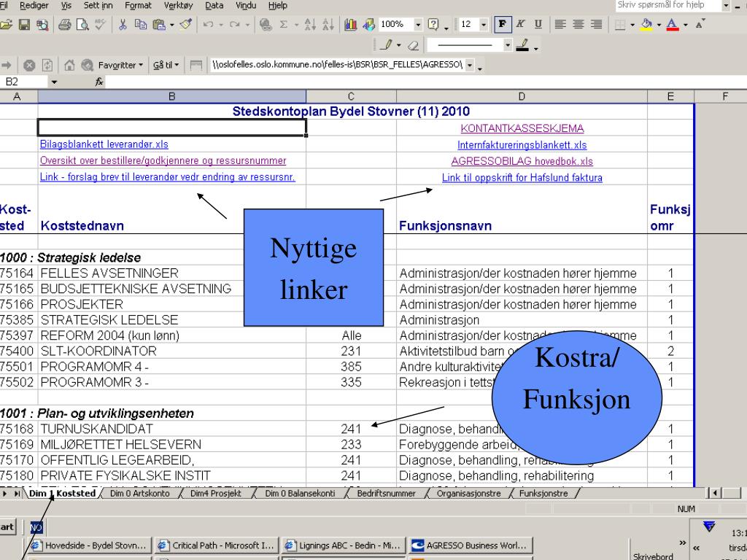Viewport: 747px width, 560px height.
Task: Open Print Preview from the toolbar
Action: 82,24
